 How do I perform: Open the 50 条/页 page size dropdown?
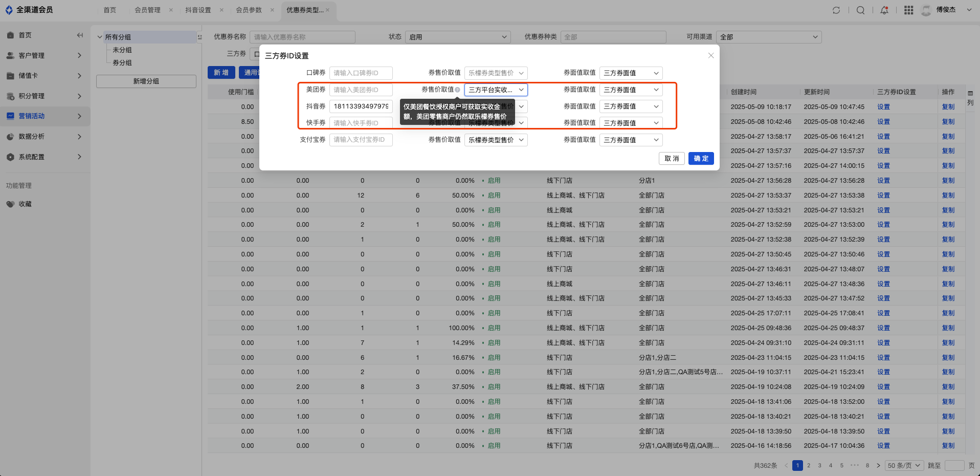(x=904, y=465)
